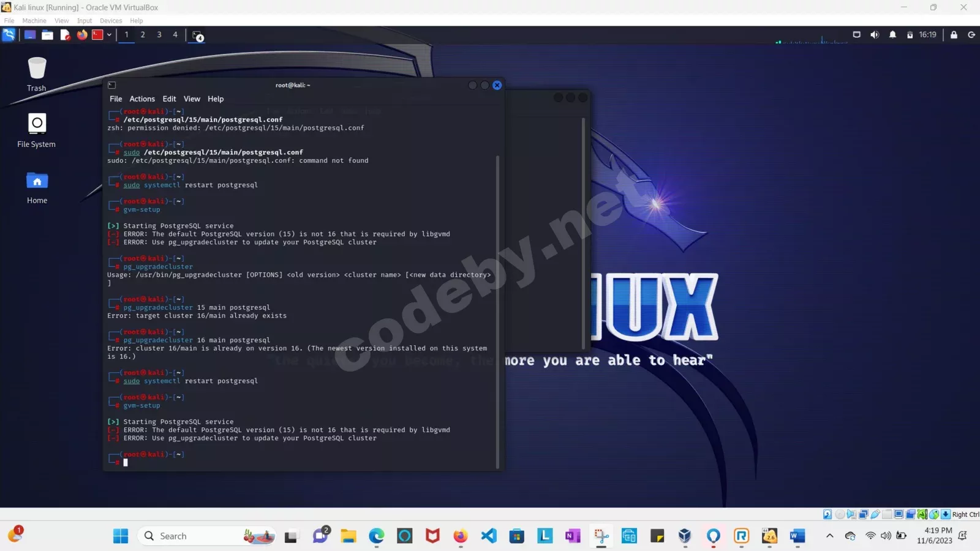Launch the text editor from Kali panel

(x=65, y=35)
